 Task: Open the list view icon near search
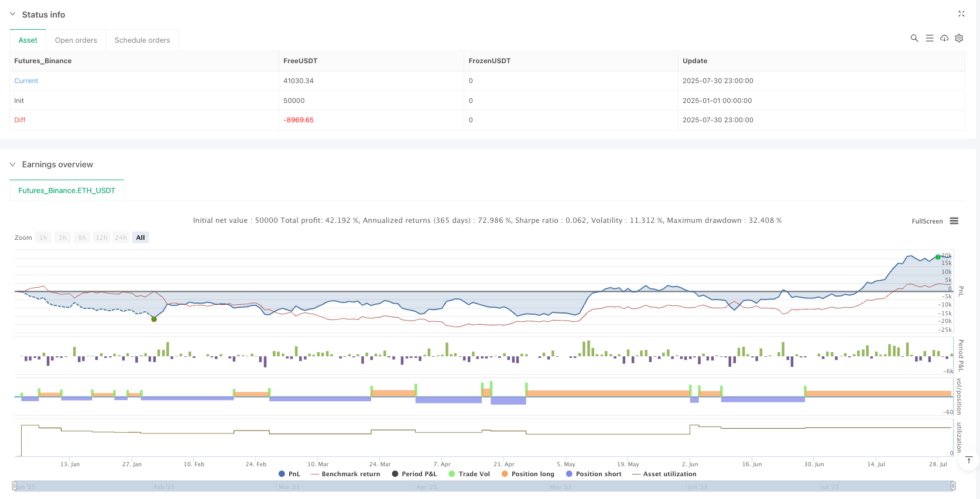coord(929,38)
